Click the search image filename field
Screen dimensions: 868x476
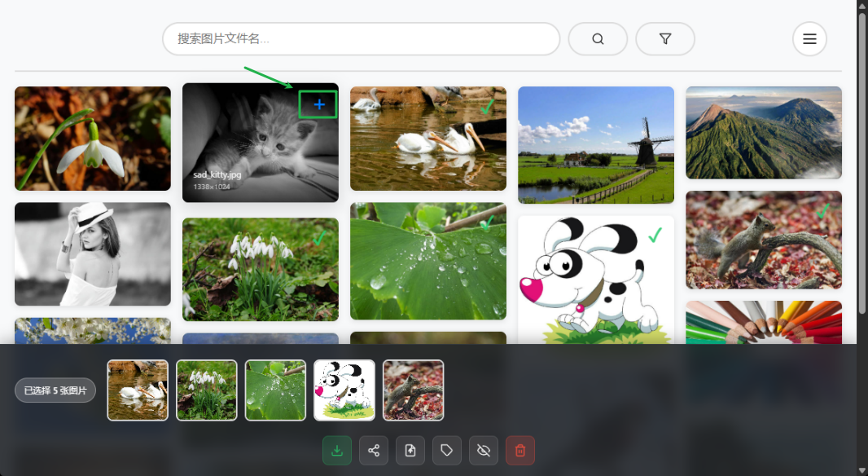pos(361,39)
